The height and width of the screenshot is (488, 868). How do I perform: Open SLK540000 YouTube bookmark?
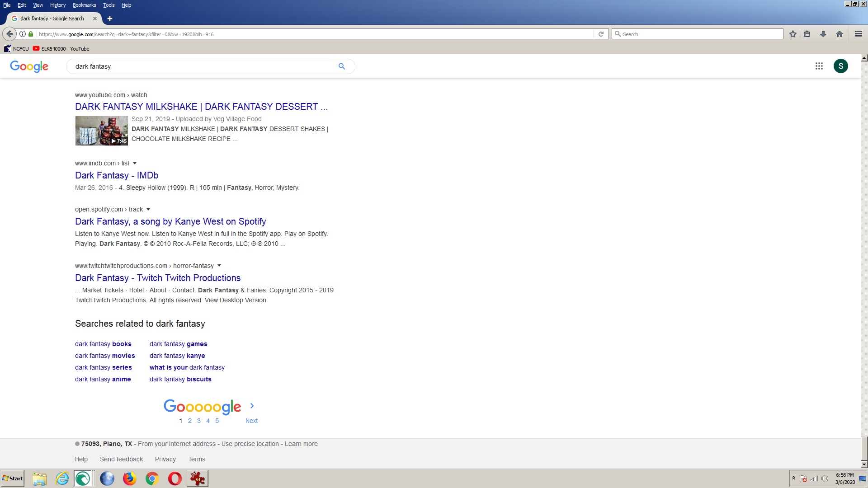(61, 49)
